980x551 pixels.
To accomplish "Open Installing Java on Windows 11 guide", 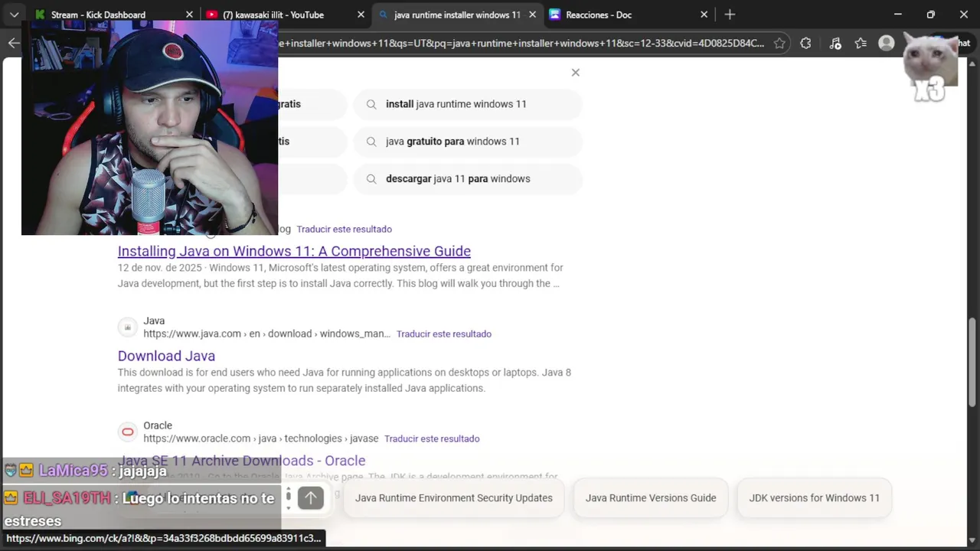I will pos(294,251).
